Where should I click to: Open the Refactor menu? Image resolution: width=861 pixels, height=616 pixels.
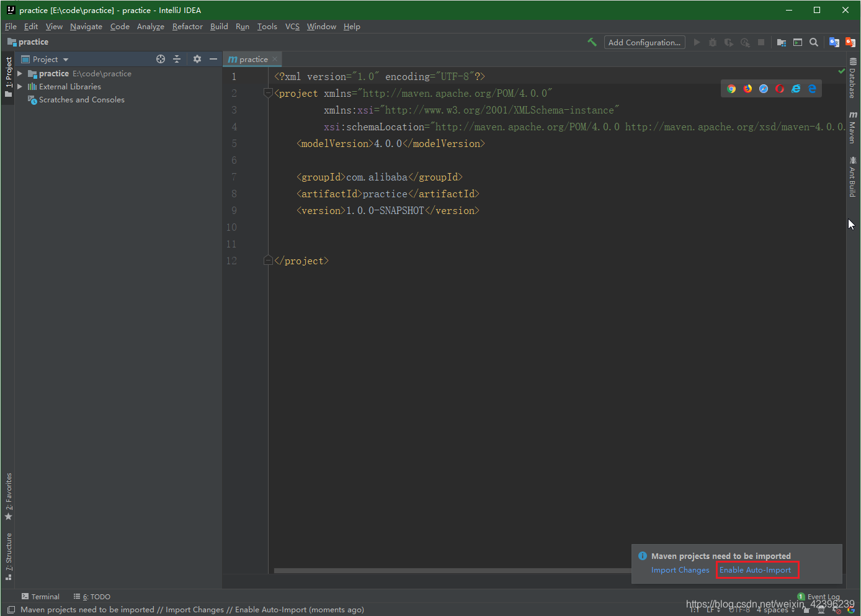187,26
